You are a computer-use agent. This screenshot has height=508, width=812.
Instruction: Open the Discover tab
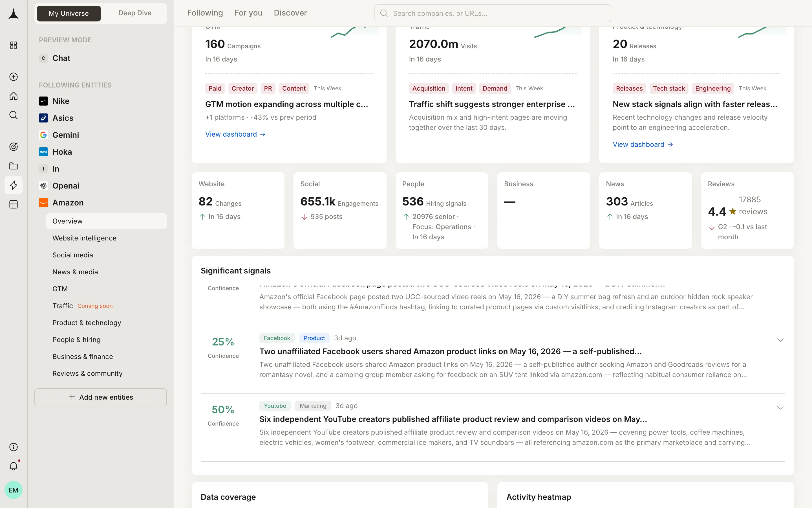[290, 13]
